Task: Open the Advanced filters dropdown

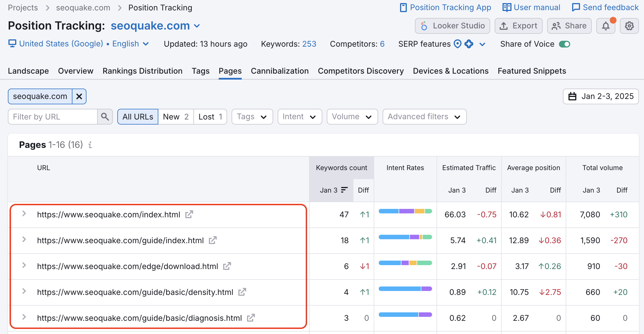Action: coord(424,116)
